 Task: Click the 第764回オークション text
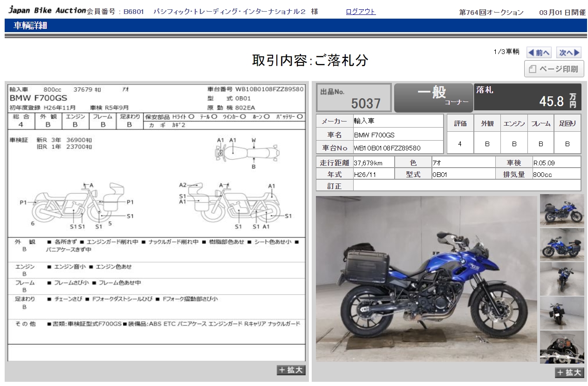tap(491, 13)
